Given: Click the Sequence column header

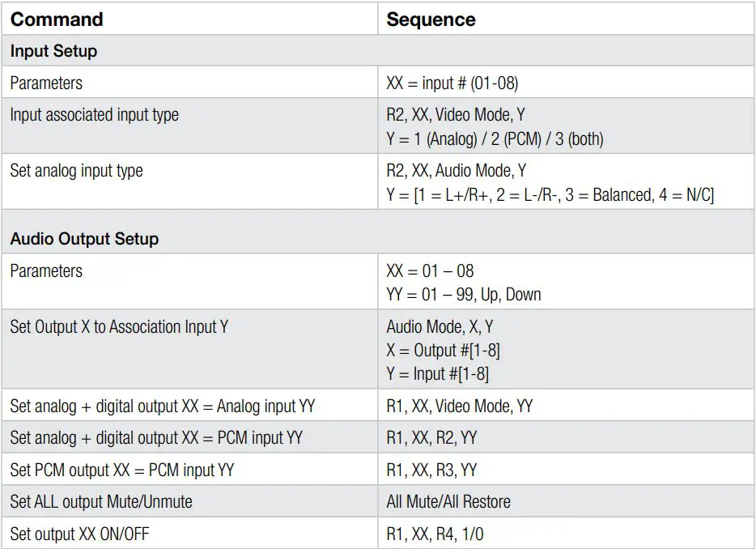Looking at the screenshot, I should 431,19.
